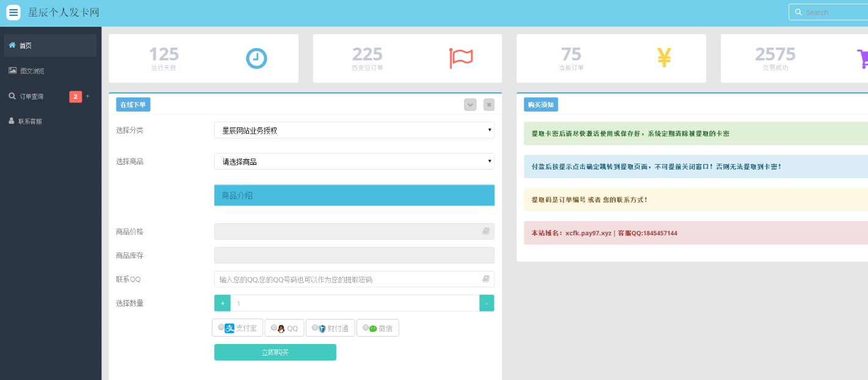Click the icon inside 商品价格 field
The height and width of the screenshot is (380, 868).
pyautogui.click(x=486, y=231)
